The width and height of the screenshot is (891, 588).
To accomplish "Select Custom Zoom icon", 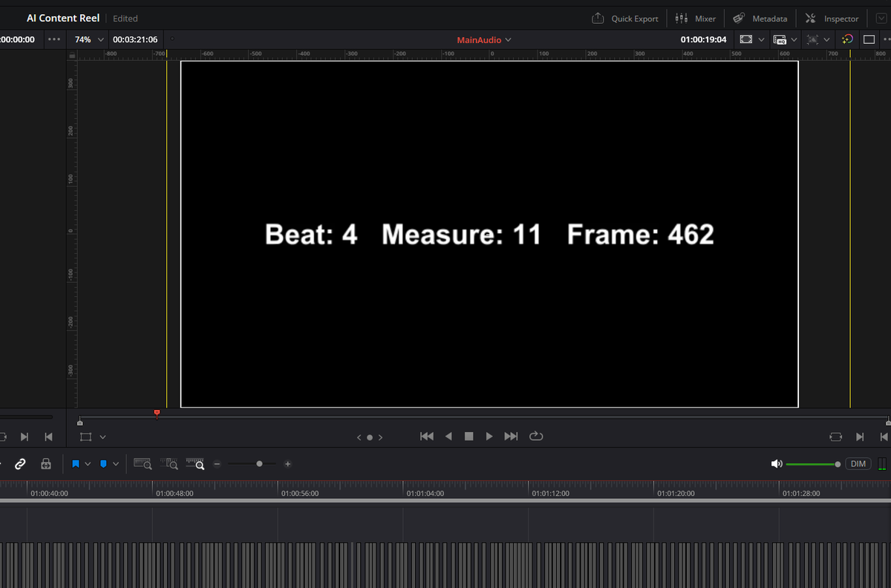I will point(195,464).
